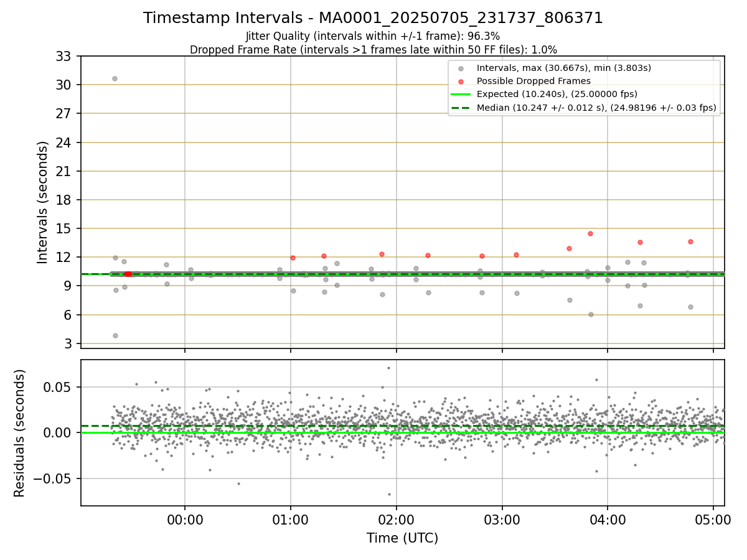Click the title "Timestamp Intervals - MA0001_20250705_231737_806371"
The image size is (747, 560).
click(x=373, y=18)
